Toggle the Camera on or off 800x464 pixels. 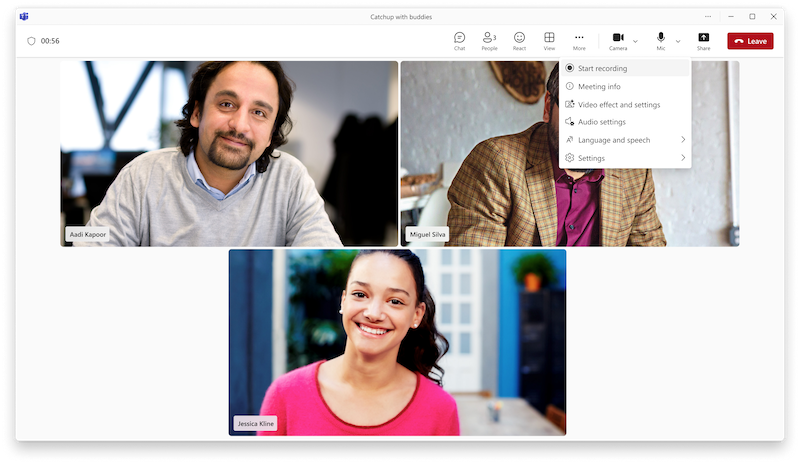tap(618, 40)
